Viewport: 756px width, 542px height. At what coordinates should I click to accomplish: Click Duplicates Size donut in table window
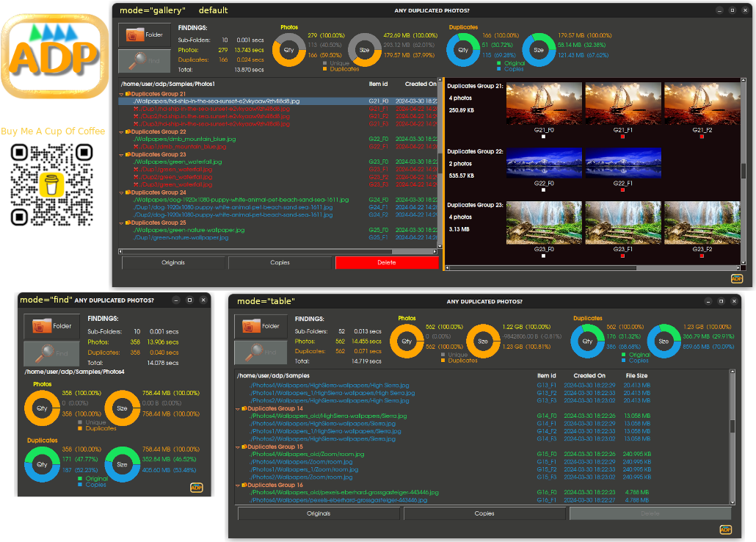click(x=664, y=342)
